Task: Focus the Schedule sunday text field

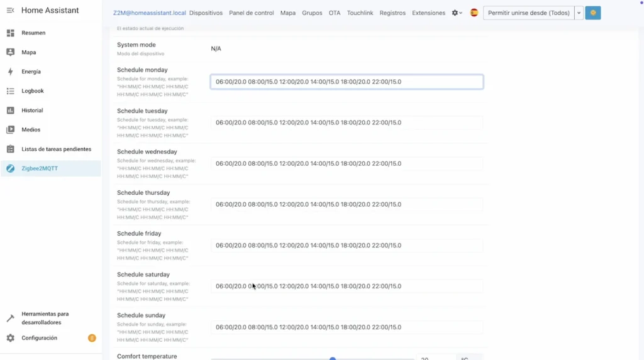Action: pyautogui.click(x=347, y=327)
